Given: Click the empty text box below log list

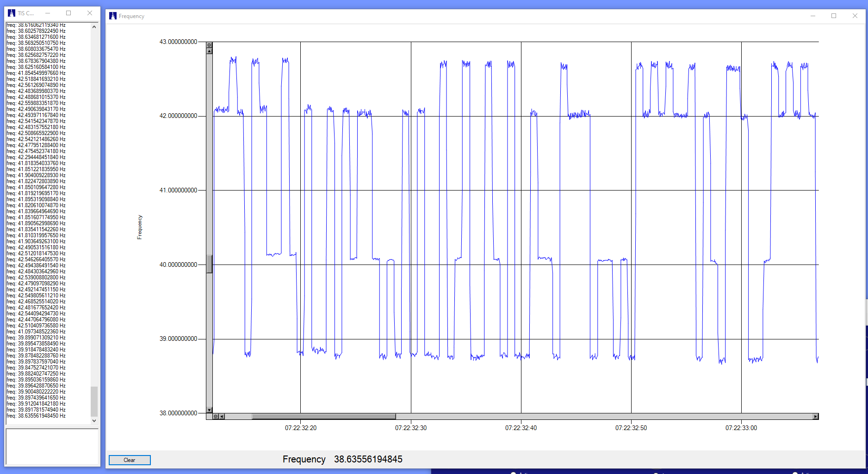Looking at the screenshot, I should point(52,447).
